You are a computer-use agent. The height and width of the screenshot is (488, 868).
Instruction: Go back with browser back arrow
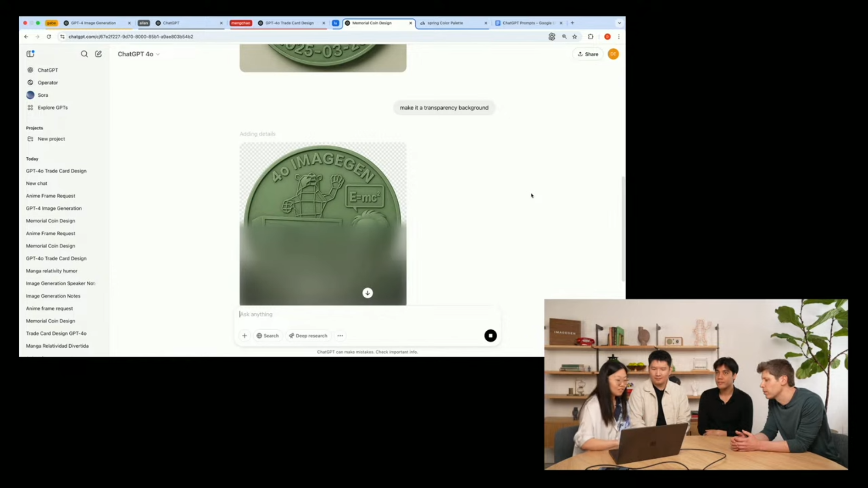click(26, 37)
